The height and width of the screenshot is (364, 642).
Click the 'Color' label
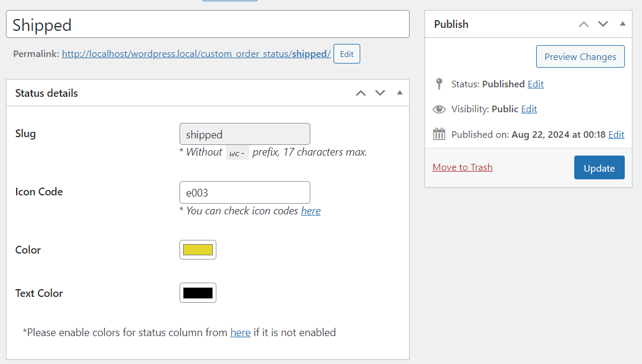pos(28,250)
